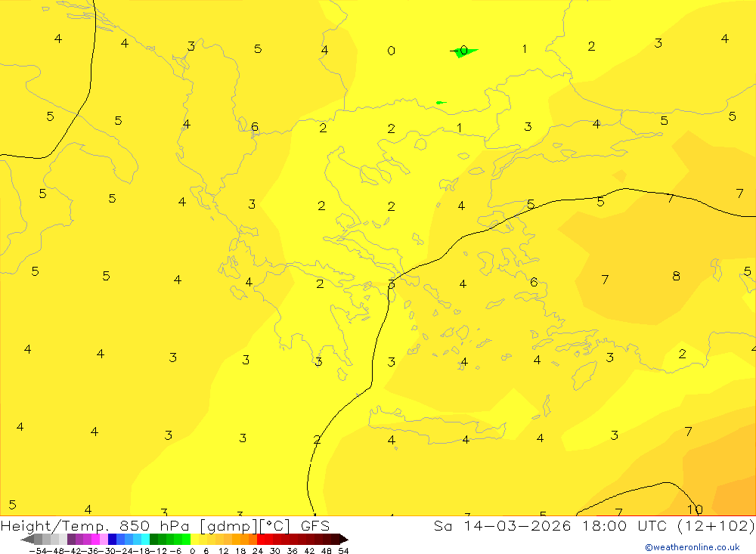This screenshot has width=756, height=554.
Task: Select the dark blue legend swatch
Action: click(112, 540)
